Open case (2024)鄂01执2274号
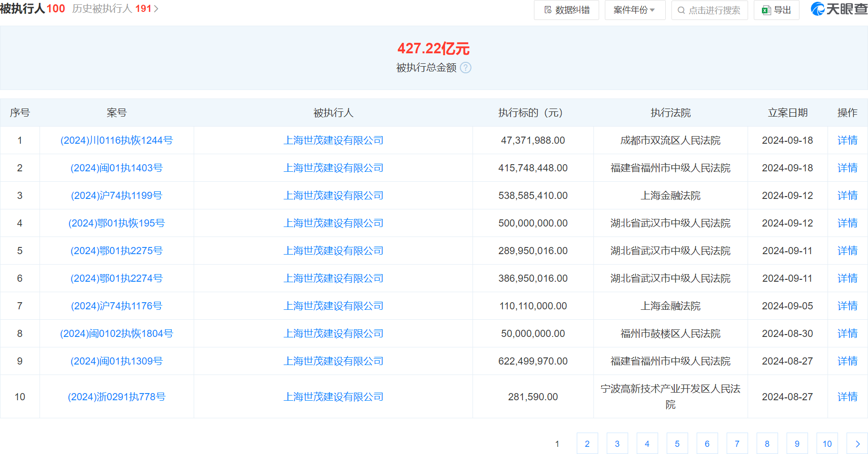The width and height of the screenshot is (868, 454). (x=117, y=278)
